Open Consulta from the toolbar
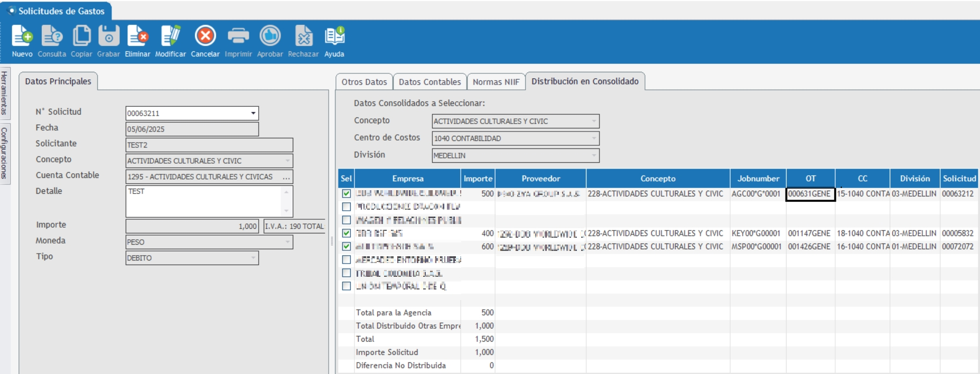This screenshot has height=374, width=980. click(x=52, y=36)
